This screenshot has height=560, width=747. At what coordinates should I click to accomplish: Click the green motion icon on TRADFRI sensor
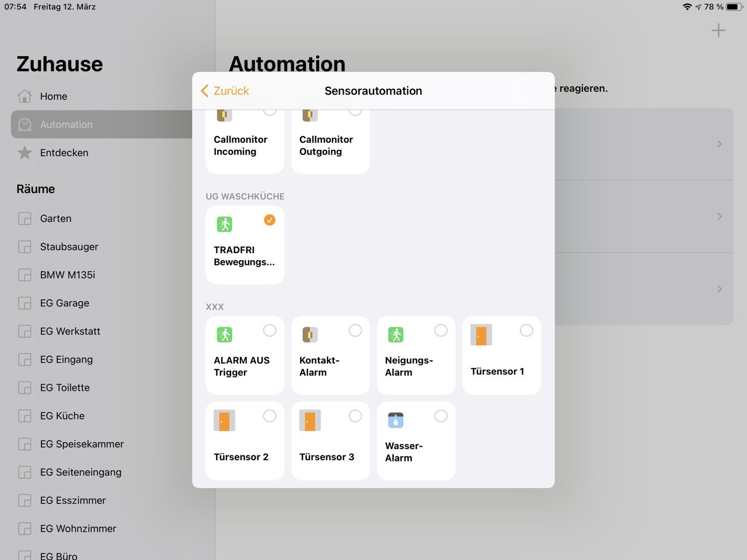[x=225, y=225]
